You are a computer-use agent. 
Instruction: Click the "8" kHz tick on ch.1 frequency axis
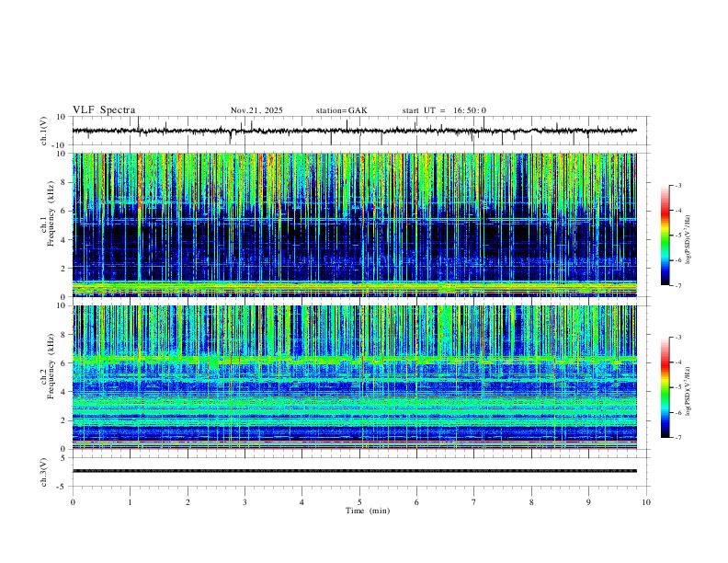click(63, 182)
